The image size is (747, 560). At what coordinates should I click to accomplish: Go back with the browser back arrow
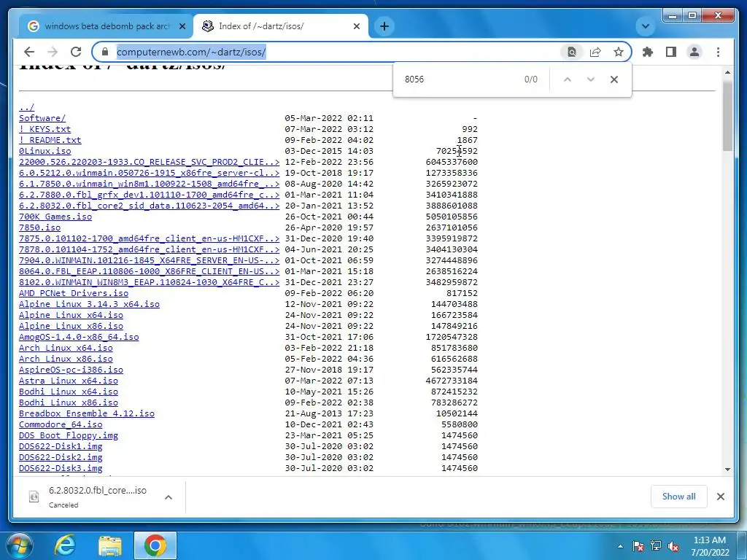pyautogui.click(x=29, y=52)
